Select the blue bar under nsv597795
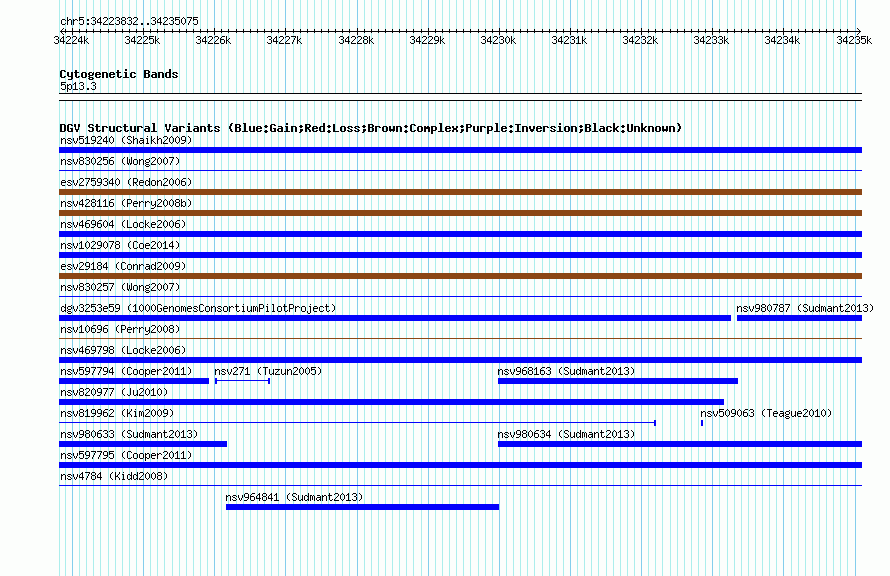Viewport: 890px width, 576px height. [460, 465]
